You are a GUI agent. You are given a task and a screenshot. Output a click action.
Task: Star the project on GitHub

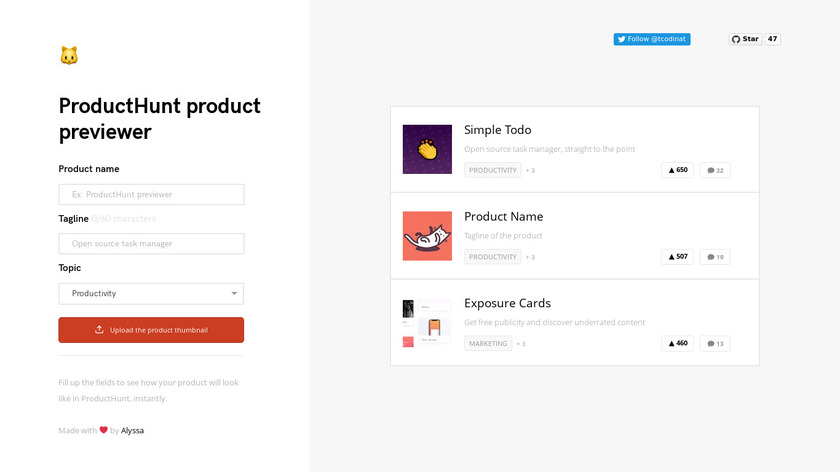pos(745,39)
